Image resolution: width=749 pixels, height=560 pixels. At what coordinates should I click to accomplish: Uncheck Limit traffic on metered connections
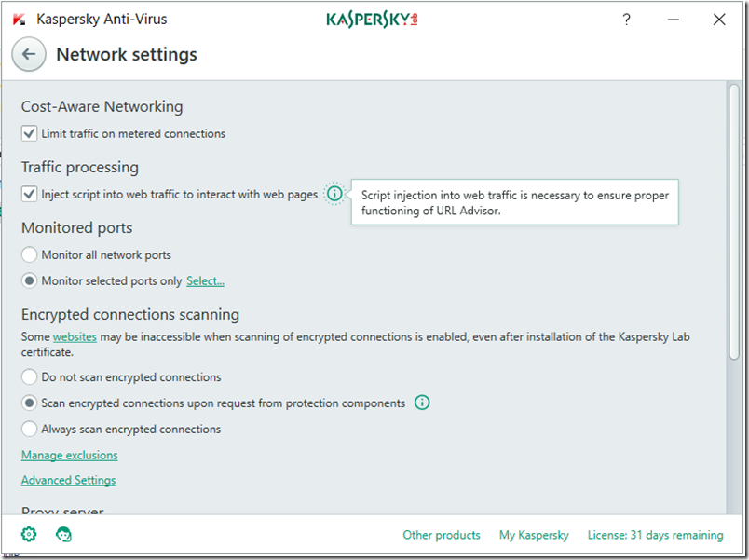[29, 133]
